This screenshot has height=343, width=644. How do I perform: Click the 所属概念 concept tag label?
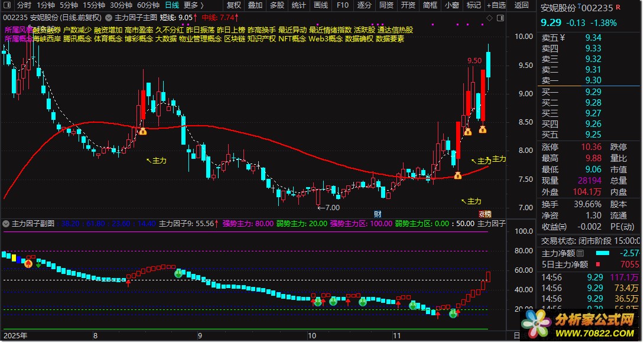[18, 39]
